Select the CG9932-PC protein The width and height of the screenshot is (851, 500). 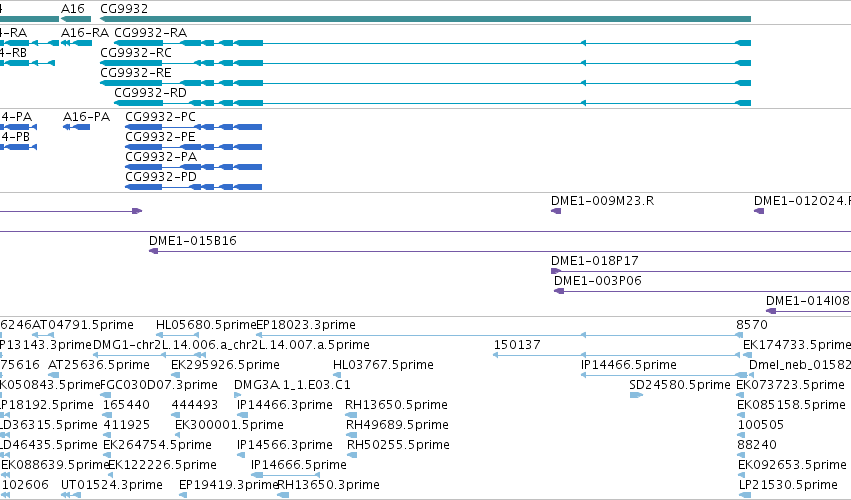point(194,127)
